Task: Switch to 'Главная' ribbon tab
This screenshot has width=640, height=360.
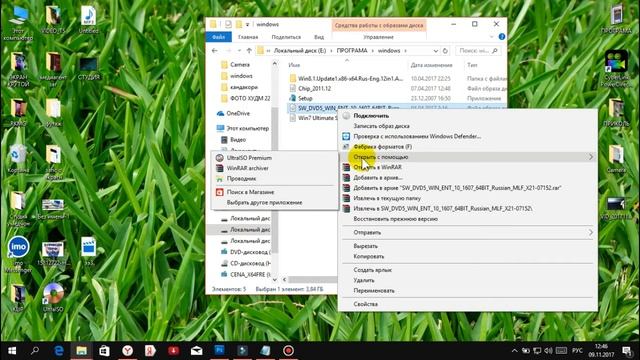Action: 248,37
